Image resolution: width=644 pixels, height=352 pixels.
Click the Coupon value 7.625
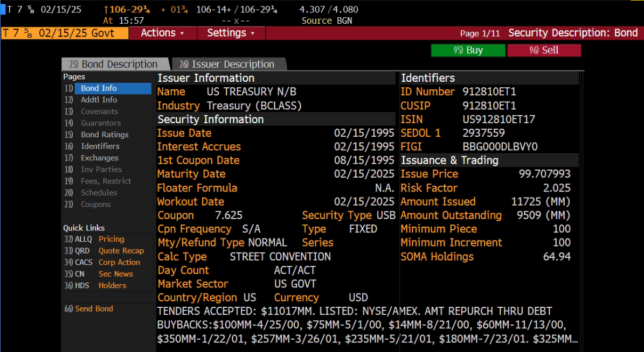click(228, 215)
